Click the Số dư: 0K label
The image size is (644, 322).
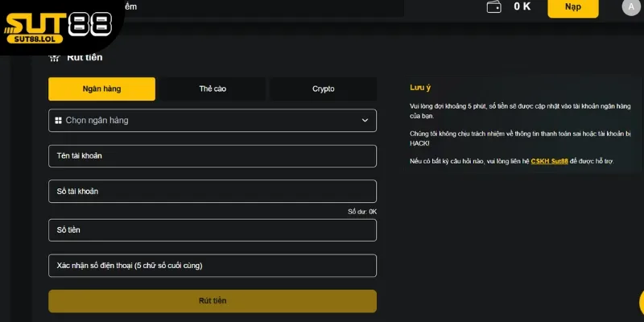(x=361, y=212)
